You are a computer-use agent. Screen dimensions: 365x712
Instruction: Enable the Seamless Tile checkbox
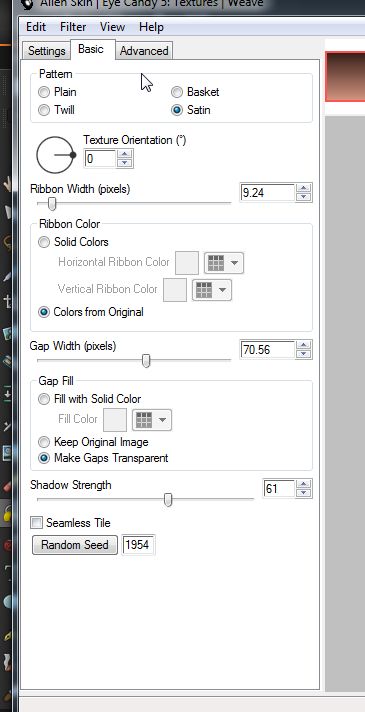click(x=36, y=523)
